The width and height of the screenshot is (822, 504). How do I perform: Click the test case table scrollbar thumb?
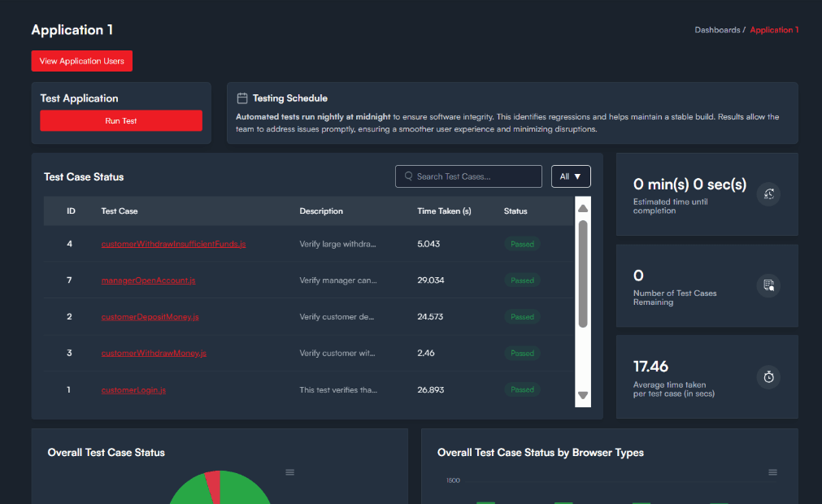pyautogui.click(x=583, y=274)
